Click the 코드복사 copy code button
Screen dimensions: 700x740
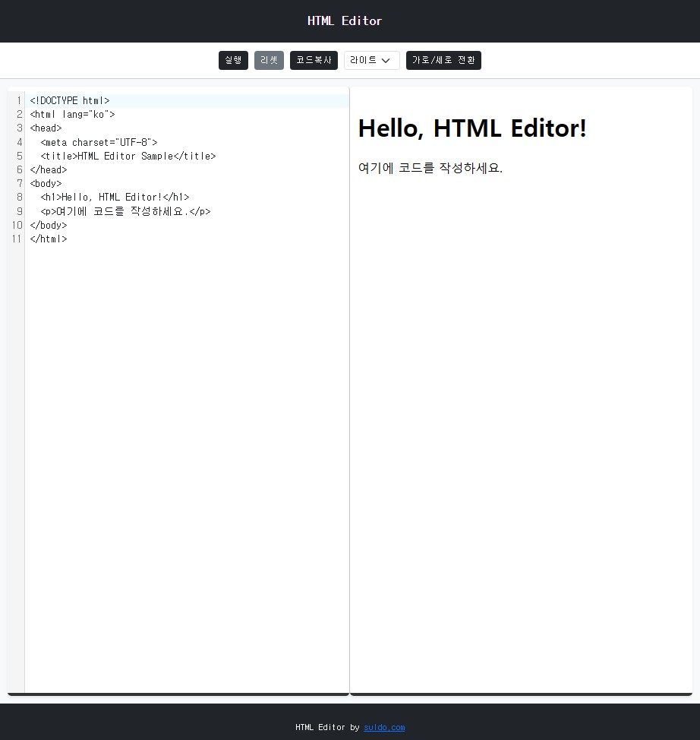(314, 61)
